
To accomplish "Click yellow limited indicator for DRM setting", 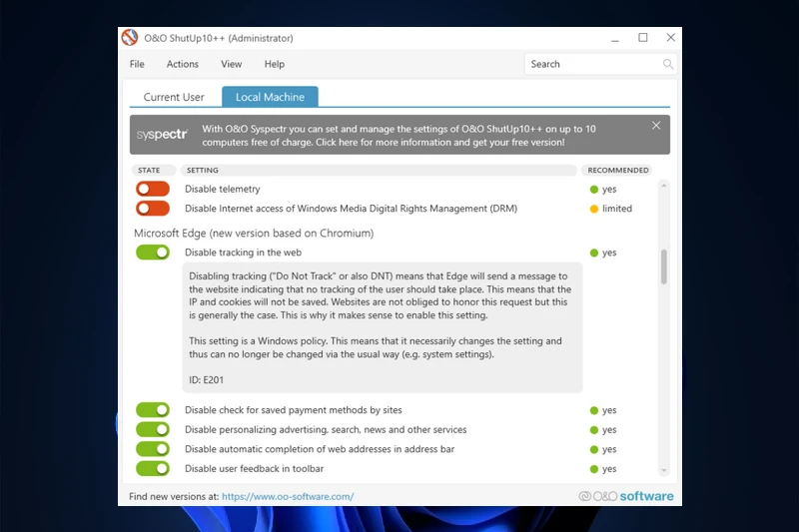I will [593, 210].
